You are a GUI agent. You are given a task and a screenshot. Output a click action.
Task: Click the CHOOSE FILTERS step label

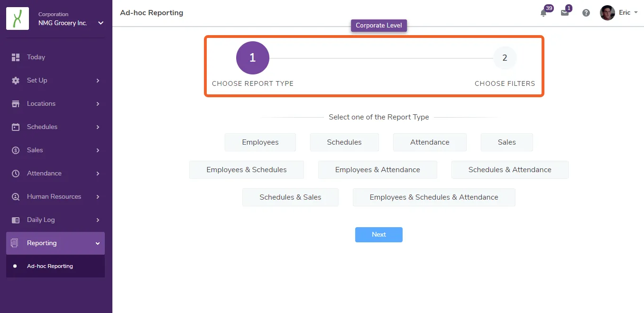pos(505,83)
